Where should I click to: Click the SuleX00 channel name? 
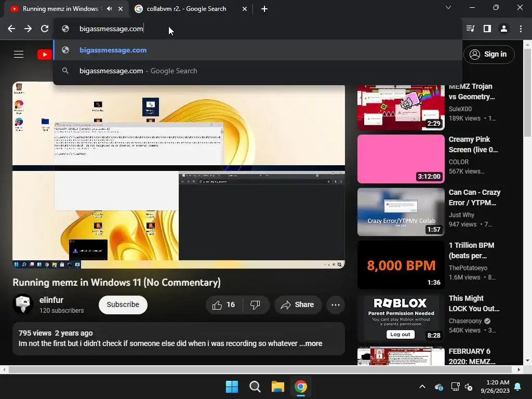click(460, 109)
